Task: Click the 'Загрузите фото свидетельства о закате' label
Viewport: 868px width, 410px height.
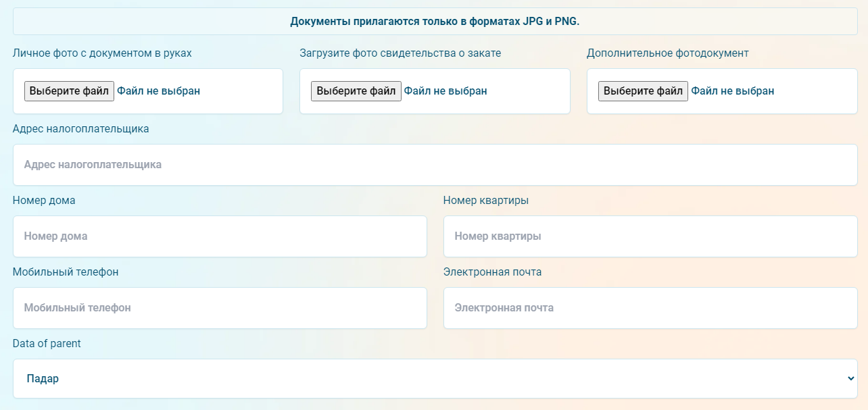Action: [400, 53]
